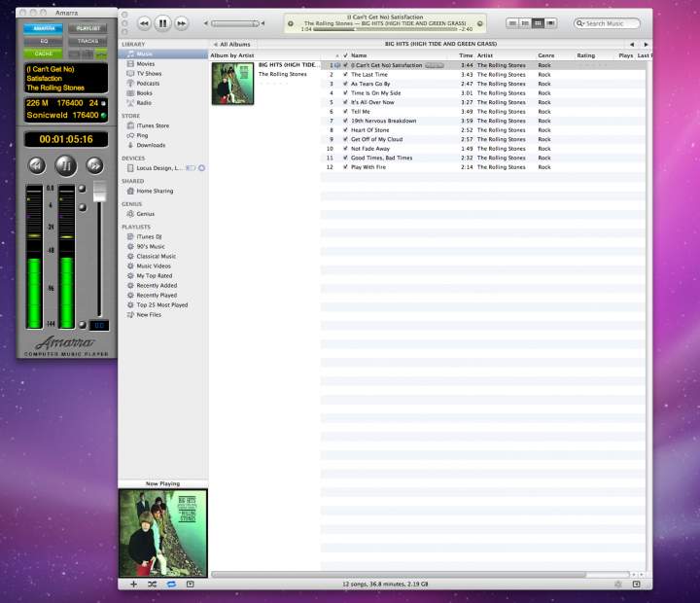
Task: Go to the previous album arrow
Action: (x=632, y=44)
